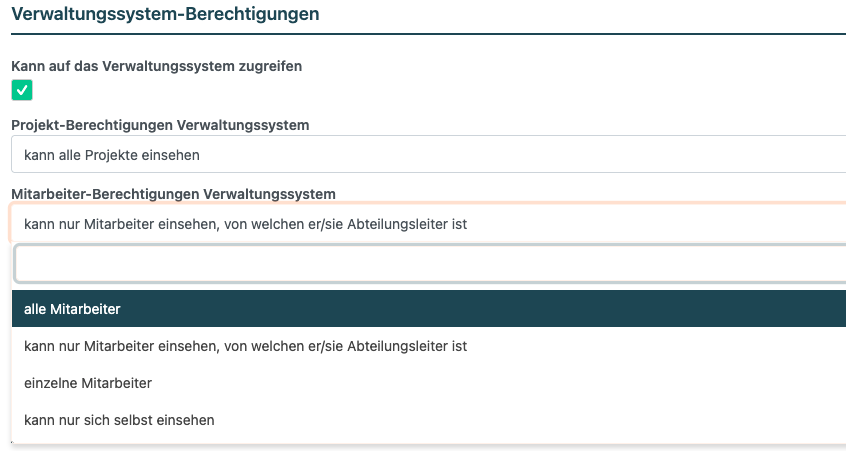Image resolution: width=846 pixels, height=451 pixels.
Task: Collapse the Mitarbeiter-Berechtigungen dropdown
Action: [x=428, y=224]
